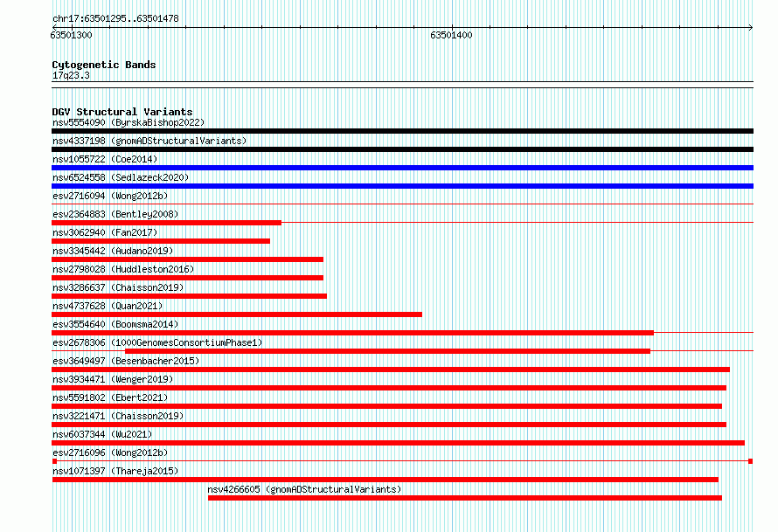Open the nsv4266605 (gnomADStructuralVariants) label
The height and width of the screenshot is (532, 778).
tap(304, 489)
